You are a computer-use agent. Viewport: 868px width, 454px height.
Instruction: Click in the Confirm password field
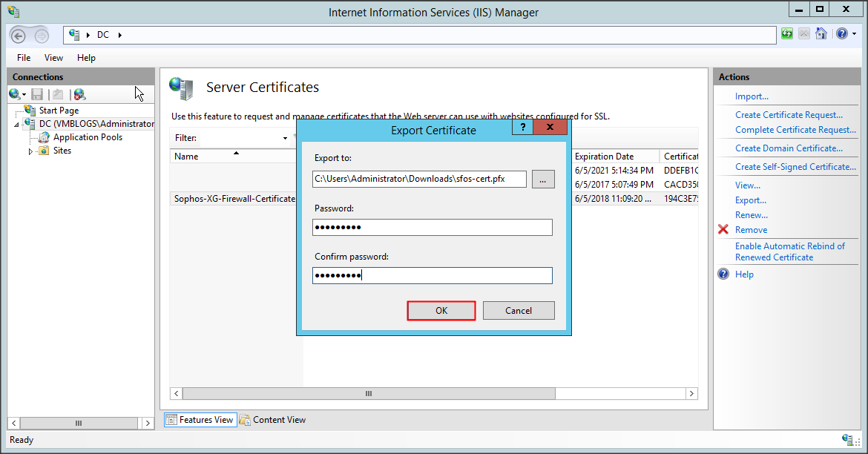tap(432, 275)
